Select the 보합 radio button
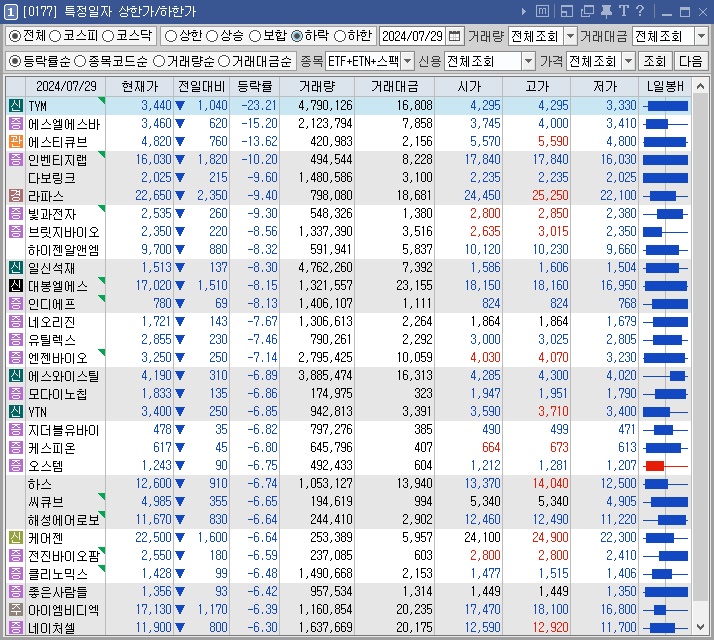Viewport: 714px width, 640px height. tap(255, 36)
